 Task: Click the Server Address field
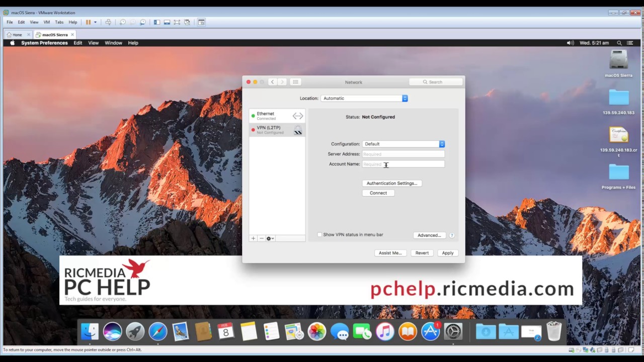(x=403, y=154)
